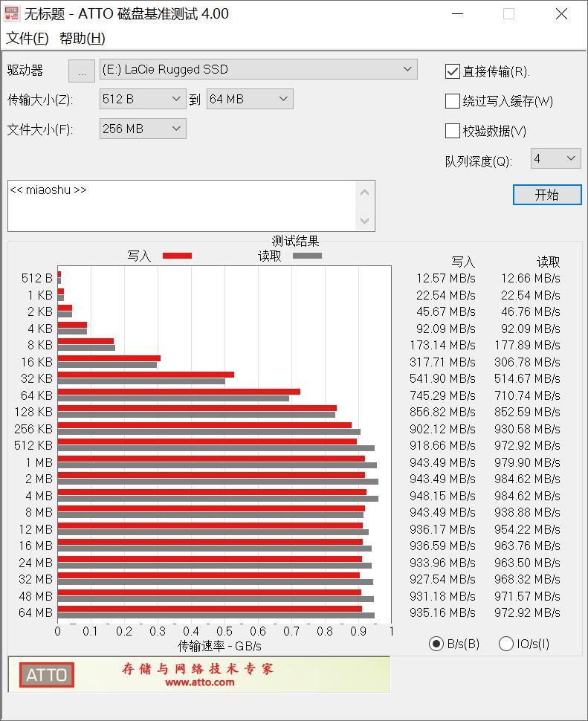The image size is (588, 721).
Task: Expand the LaCie Rugged SSD drive dropdown
Action: tap(259, 69)
